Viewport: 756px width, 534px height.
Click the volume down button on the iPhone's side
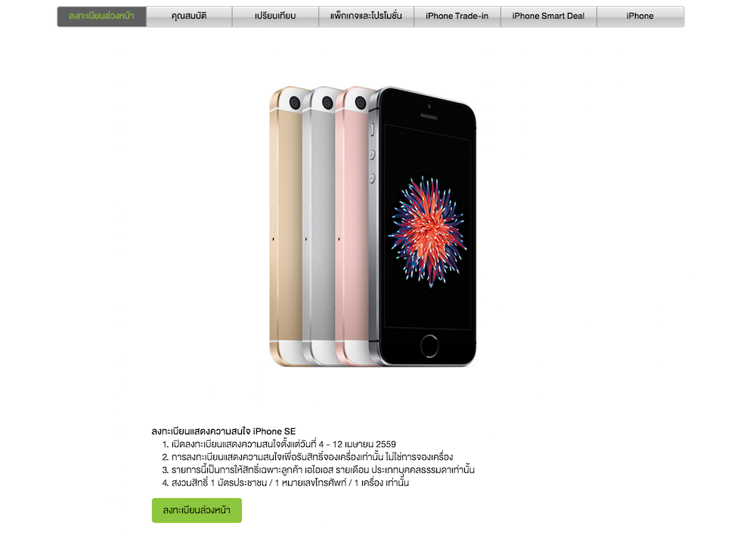tap(372, 178)
